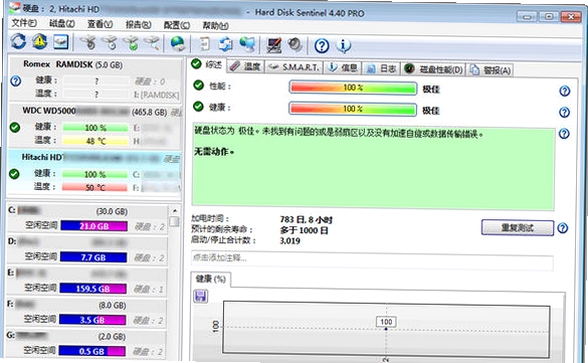Click green check icon beside WDC WD5000 health

[15, 128]
